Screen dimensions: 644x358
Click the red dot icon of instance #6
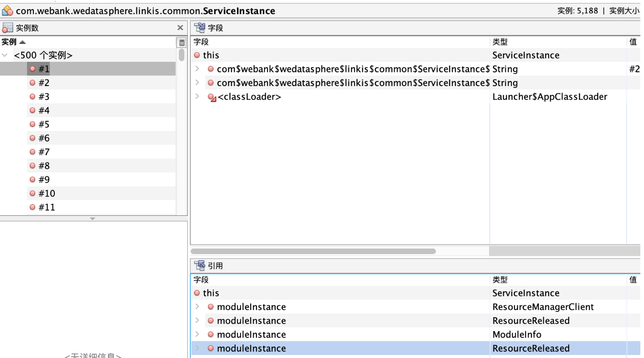click(x=32, y=138)
